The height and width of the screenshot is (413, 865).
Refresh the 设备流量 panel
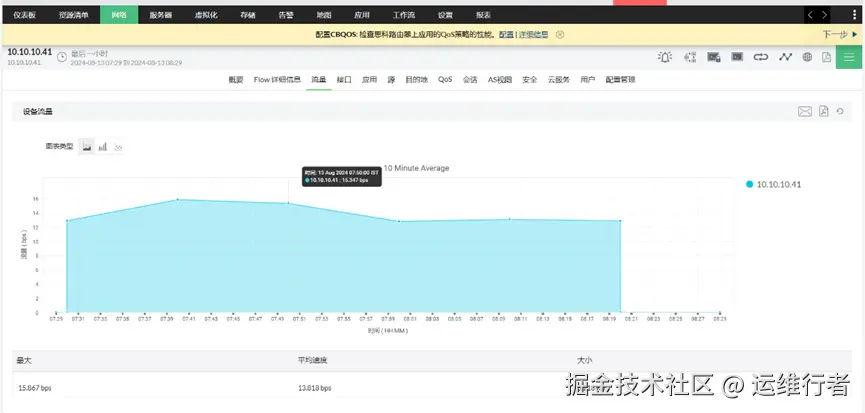[840, 111]
